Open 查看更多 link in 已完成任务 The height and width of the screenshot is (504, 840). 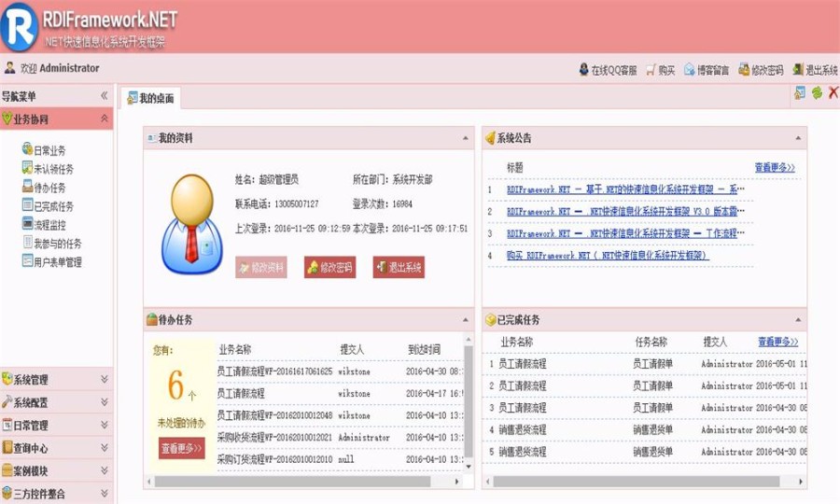tap(778, 342)
